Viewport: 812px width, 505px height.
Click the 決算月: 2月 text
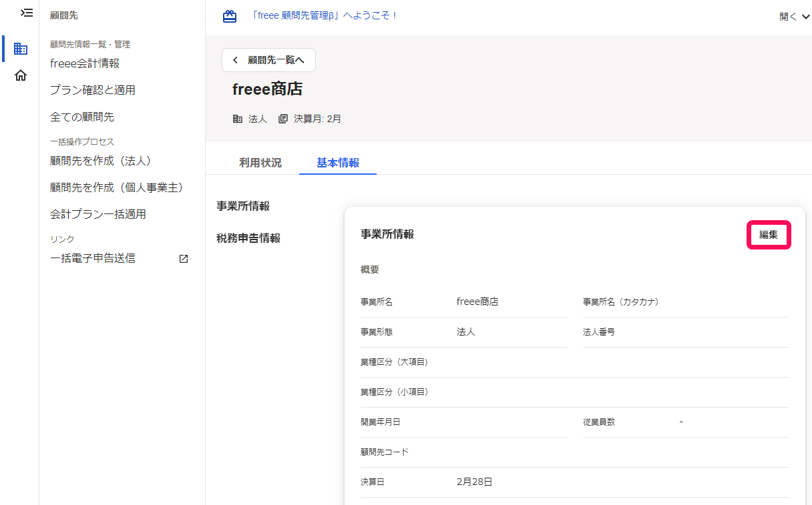tap(318, 119)
